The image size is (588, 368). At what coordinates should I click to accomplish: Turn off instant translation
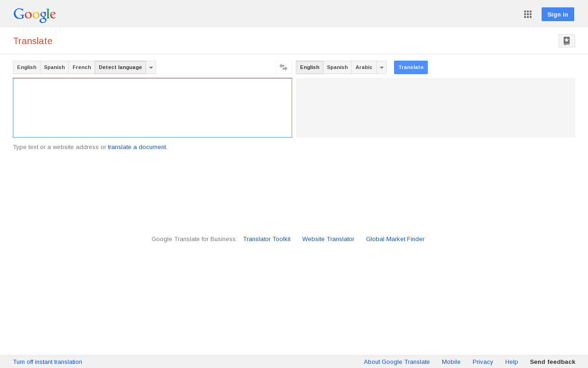click(48, 362)
